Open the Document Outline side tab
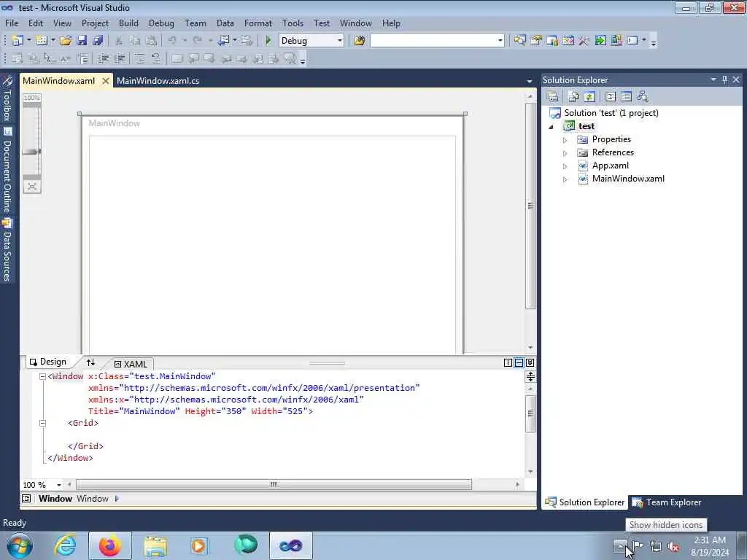Image resolution: width=747 pixels, height=560 pixels. (7, 170)
